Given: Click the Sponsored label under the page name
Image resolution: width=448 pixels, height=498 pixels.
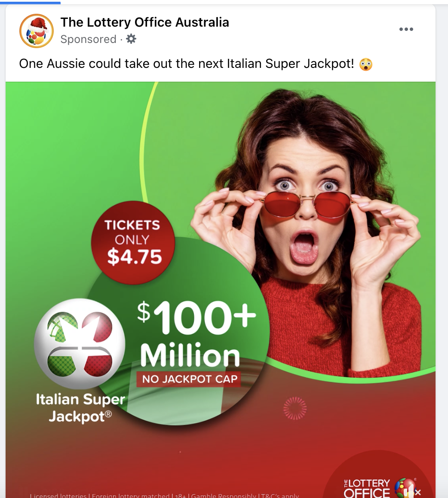Looking at the screenshot, I should coord(88,39).
